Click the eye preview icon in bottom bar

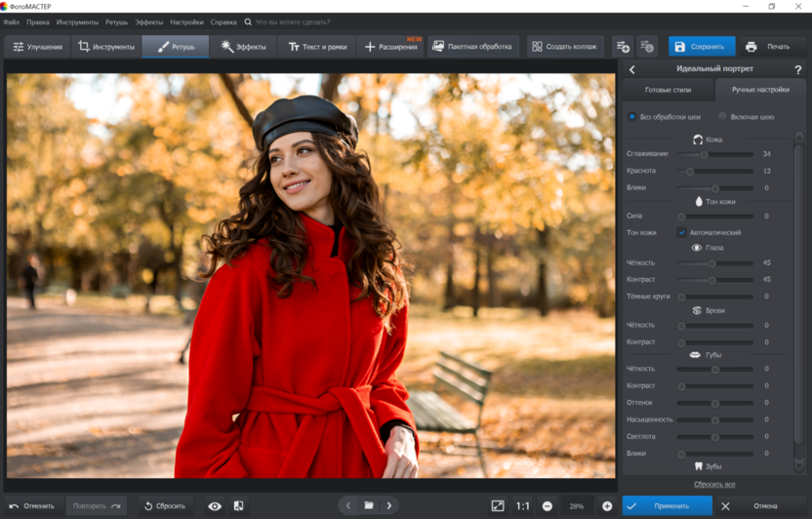coord(215,506)
